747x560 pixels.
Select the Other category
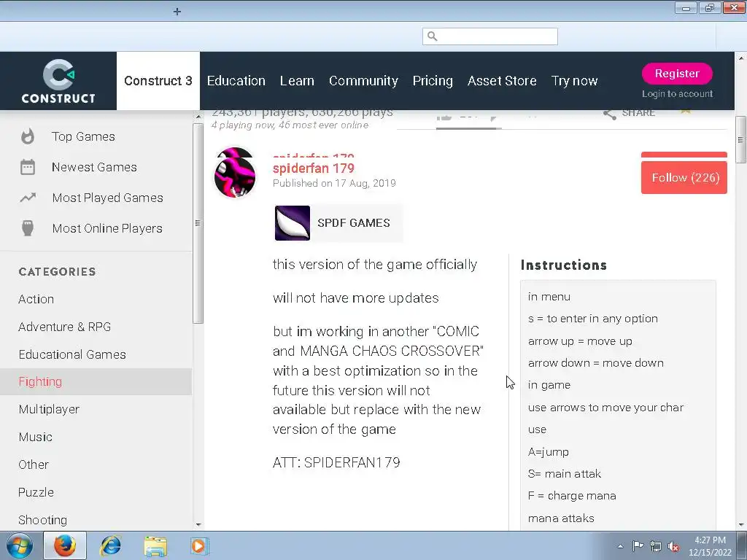[34, 464]
